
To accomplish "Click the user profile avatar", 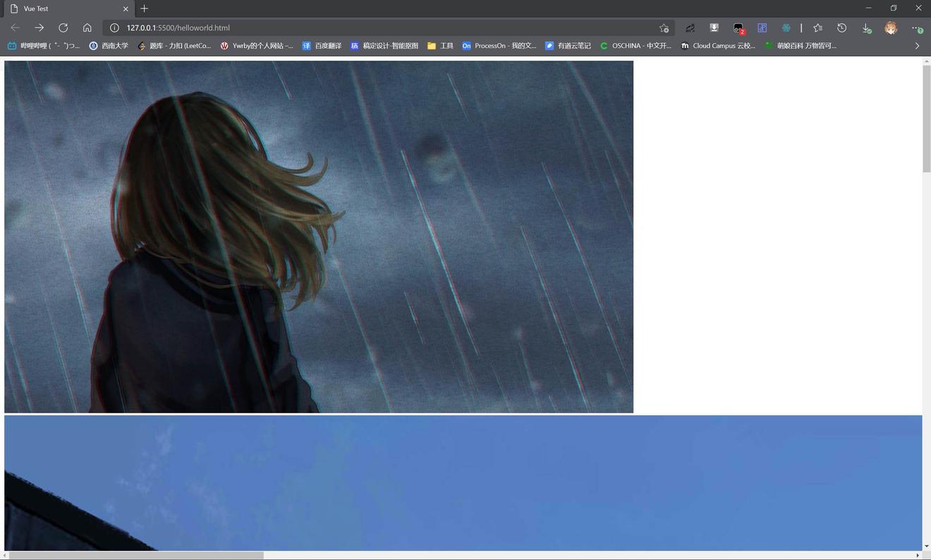I will [891, 28].
